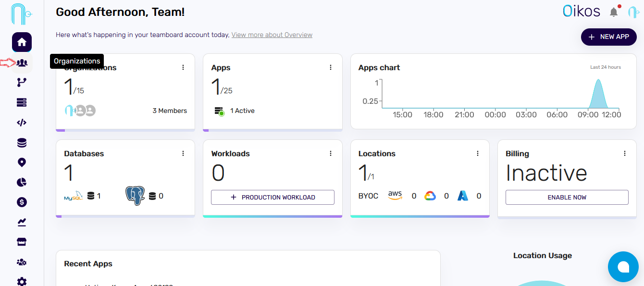Click the peak in the Apps chart
This screenshot has height=286, width=644.
coord(598,82)
